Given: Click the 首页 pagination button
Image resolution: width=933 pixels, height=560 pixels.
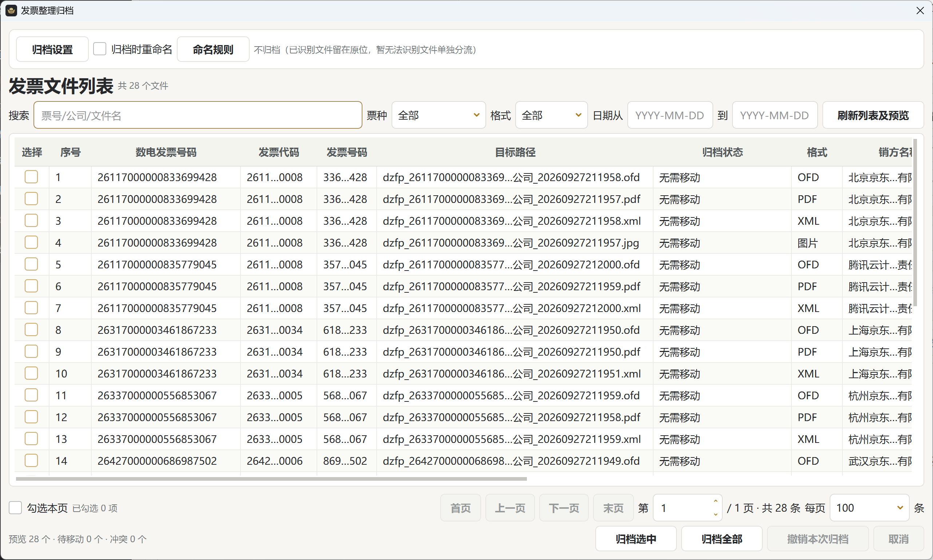Looking at the screenshot, I should click(460, 508).
